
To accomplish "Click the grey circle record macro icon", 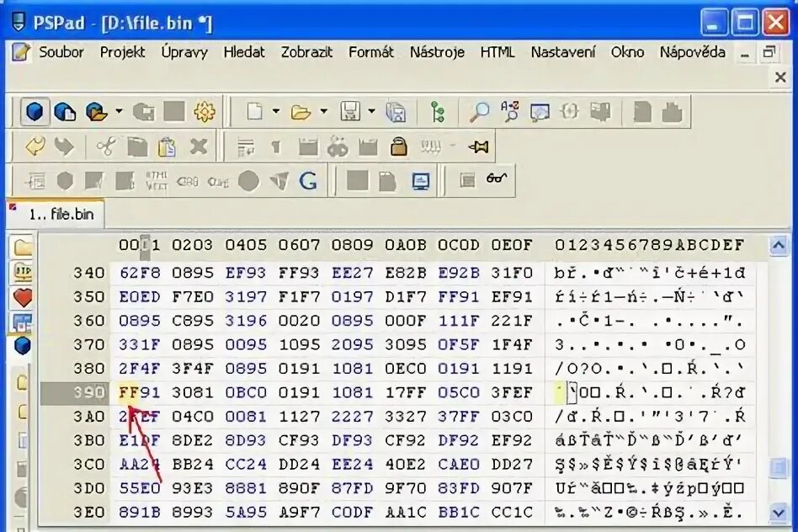I will coord(248,180).
